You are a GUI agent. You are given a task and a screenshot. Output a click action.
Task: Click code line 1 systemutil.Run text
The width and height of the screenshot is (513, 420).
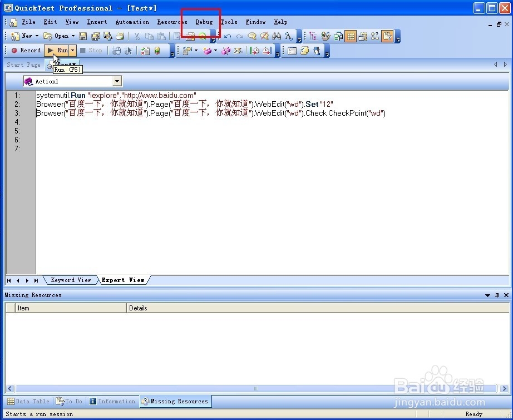116,96
